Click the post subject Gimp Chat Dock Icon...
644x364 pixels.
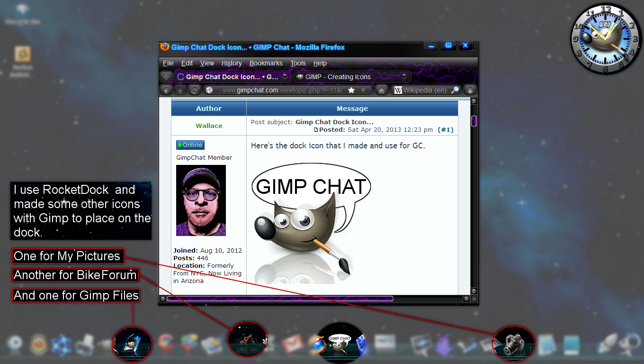click(x=334, y=122)
